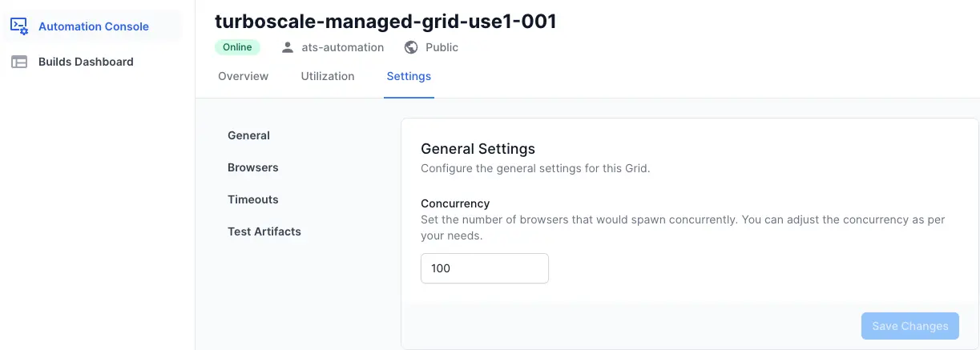
Task: Open the Automation Console sidebar label
Action: tap(94, 26)
